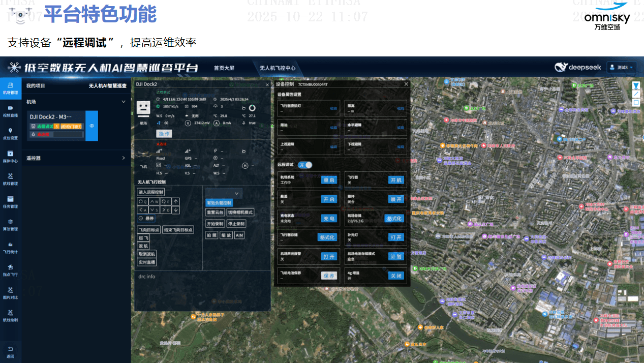Click the square draw tool on map
The width and height of the screenshot is (644, 363).
pyautogui.click(x=635, y=103)
